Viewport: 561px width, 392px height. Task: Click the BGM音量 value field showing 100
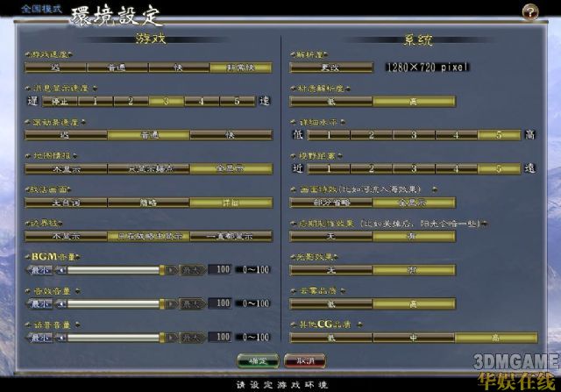coord(220,269)
